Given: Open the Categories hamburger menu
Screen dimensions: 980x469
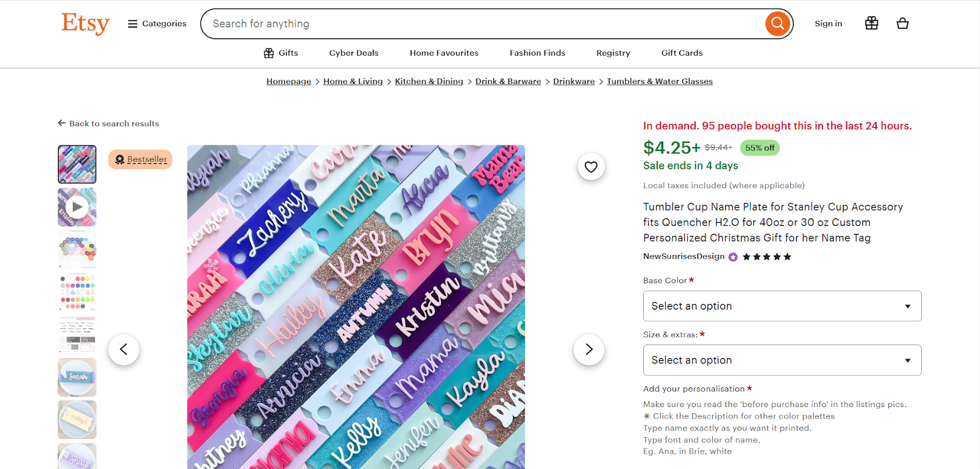Looking at the screenshot, I should pos(157,24).
